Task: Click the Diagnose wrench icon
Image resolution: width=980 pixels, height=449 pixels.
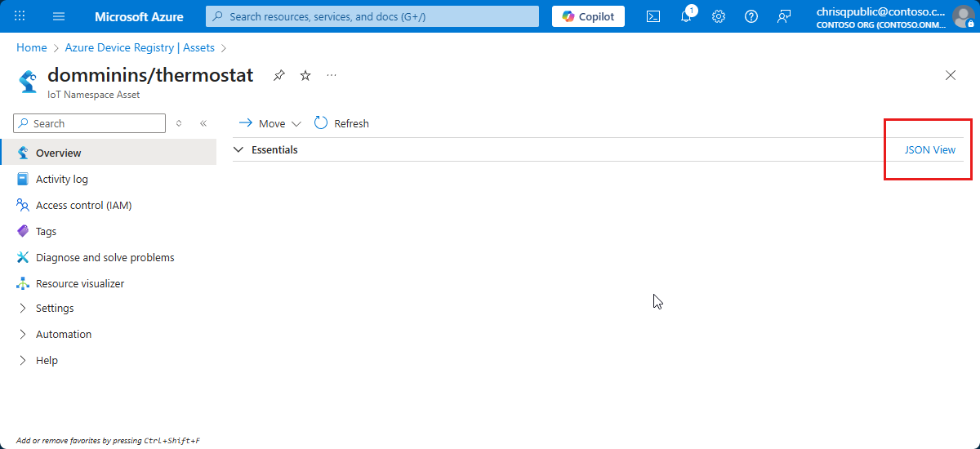Action: click(23, 257)
